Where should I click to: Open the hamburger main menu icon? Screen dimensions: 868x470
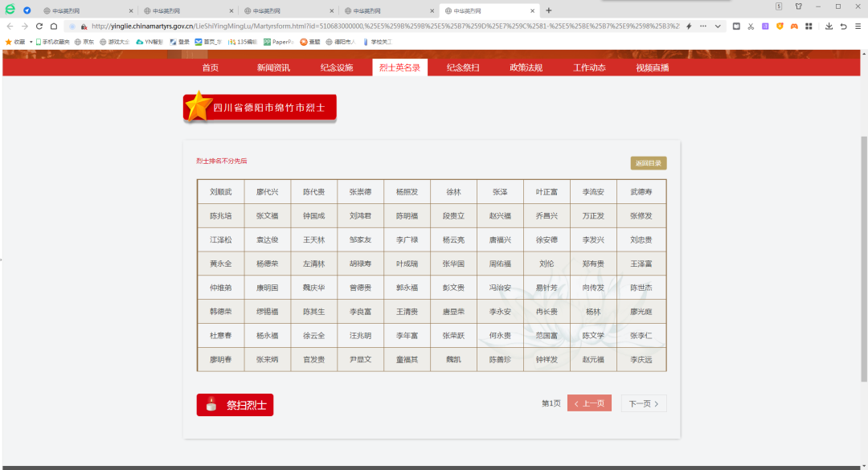point(858,25)
